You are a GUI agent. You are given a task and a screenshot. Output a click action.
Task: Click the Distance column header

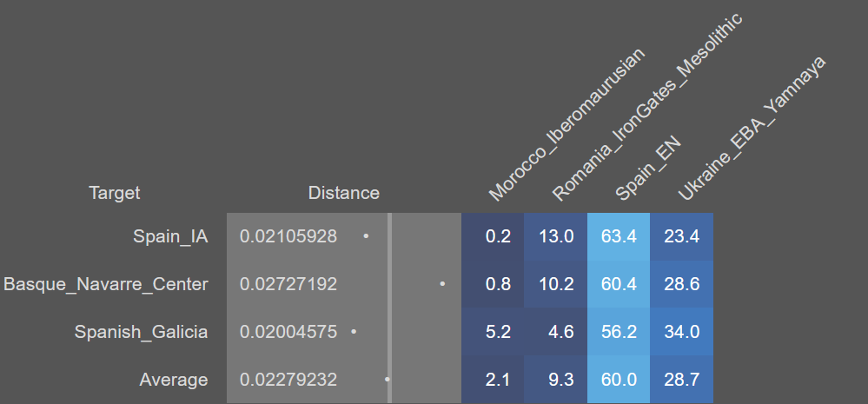point(344,193)
